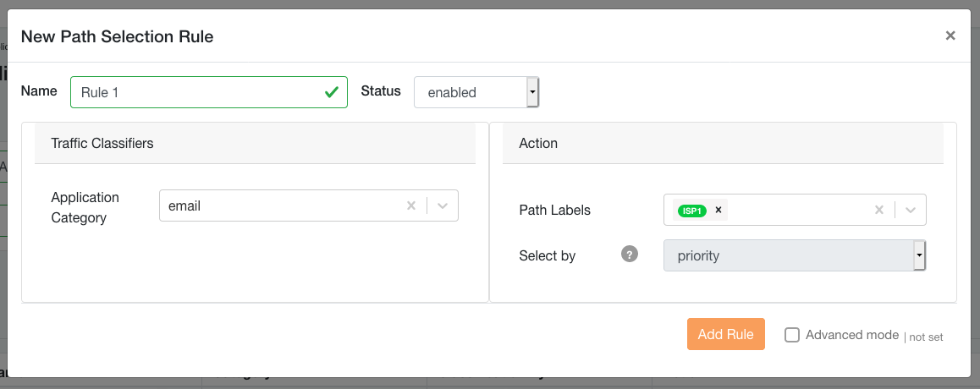
Task: Remove the ISP1 path label tag
Action: (718, 211)
